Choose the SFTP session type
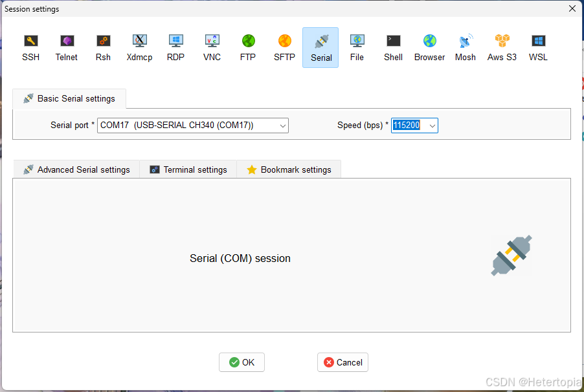This screenshot has height=392, width=584. (284, 48)
